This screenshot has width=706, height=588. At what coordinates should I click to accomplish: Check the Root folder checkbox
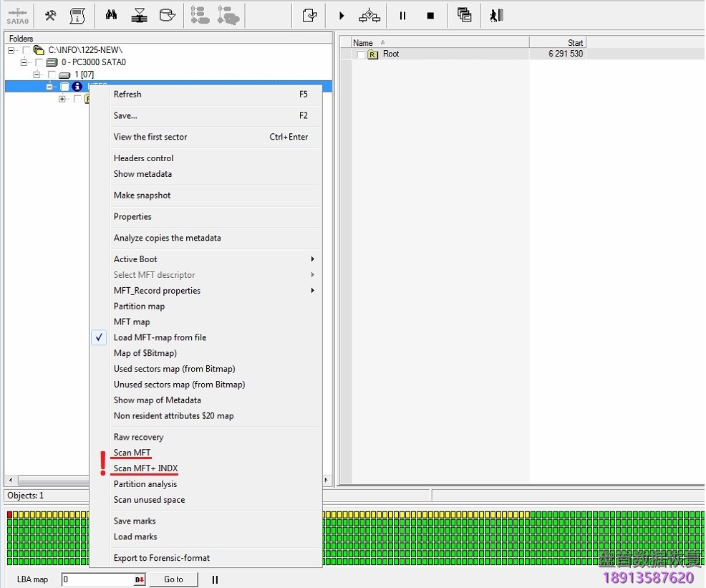[x=361, y=54]
